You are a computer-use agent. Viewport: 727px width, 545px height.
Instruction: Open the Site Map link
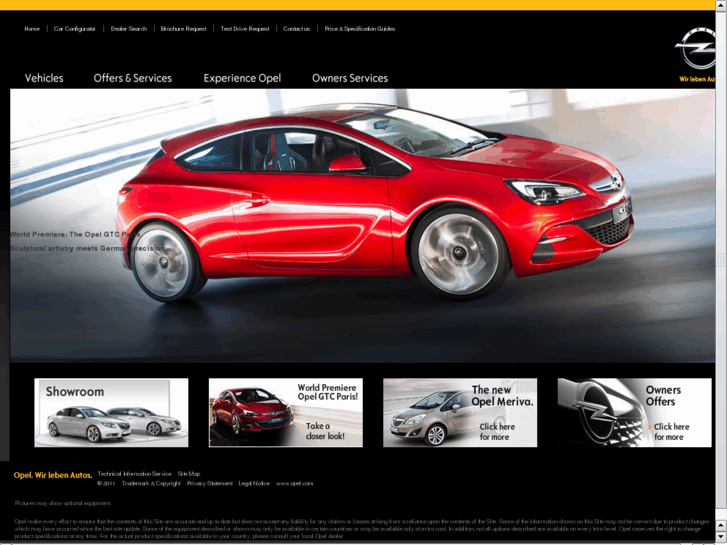189,474
